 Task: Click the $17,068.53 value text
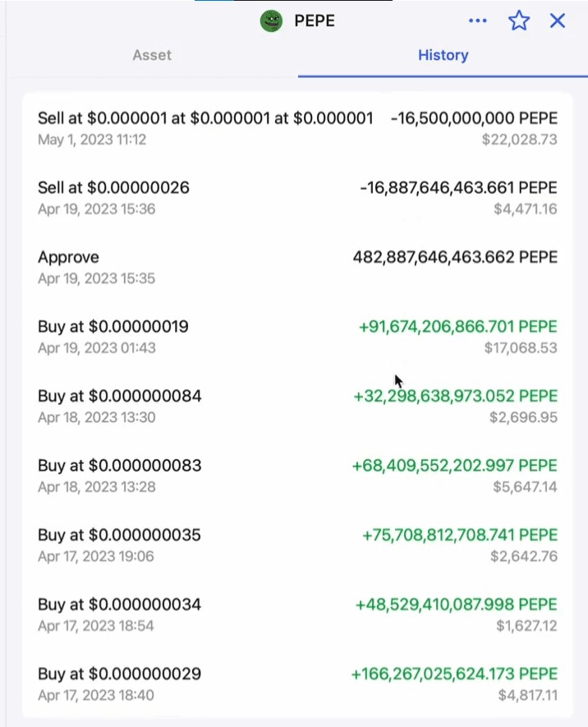[x=521, y=347]
